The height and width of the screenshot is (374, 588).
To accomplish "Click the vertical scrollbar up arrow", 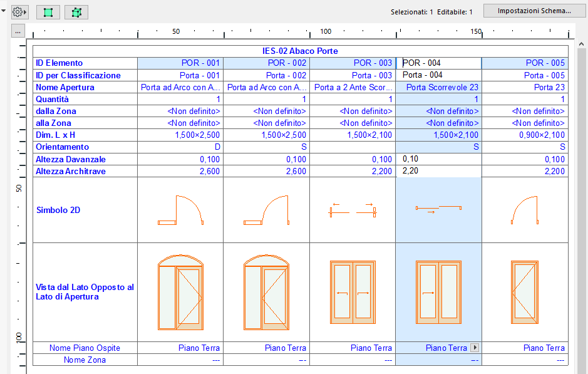I will coord(581,44).
